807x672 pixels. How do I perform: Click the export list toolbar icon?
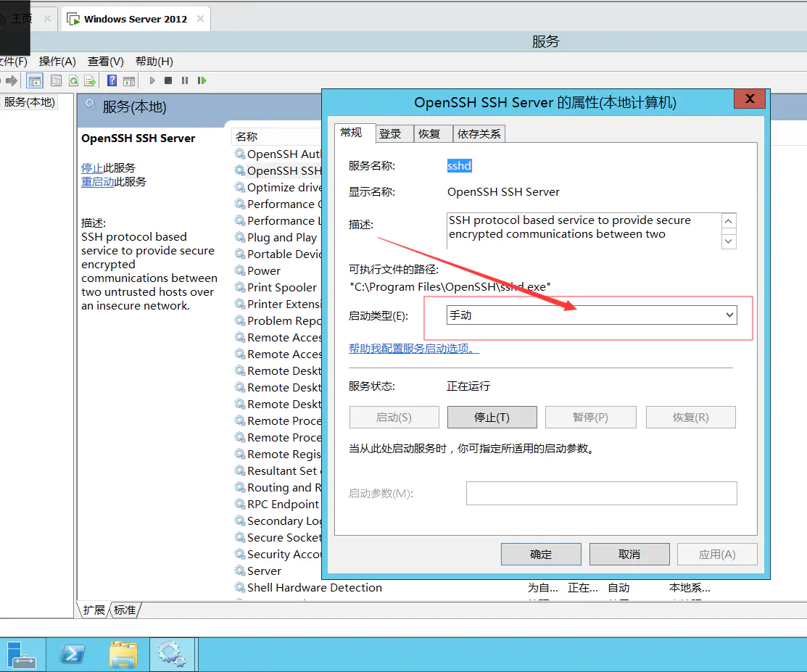(x=90, y=80)
